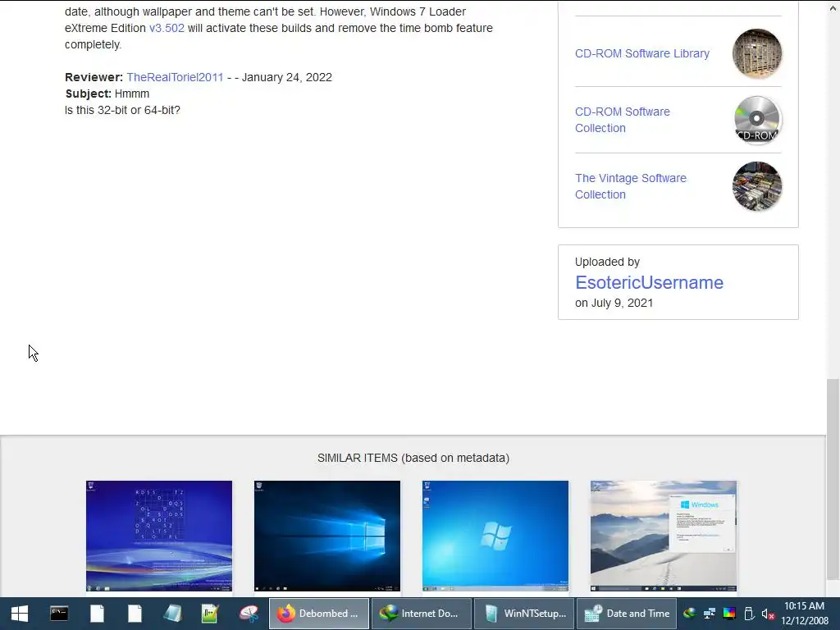Viewport: 840px width, 630px height.
Task: Click the IDM globe tray icon
Action: tap(690, 614)
